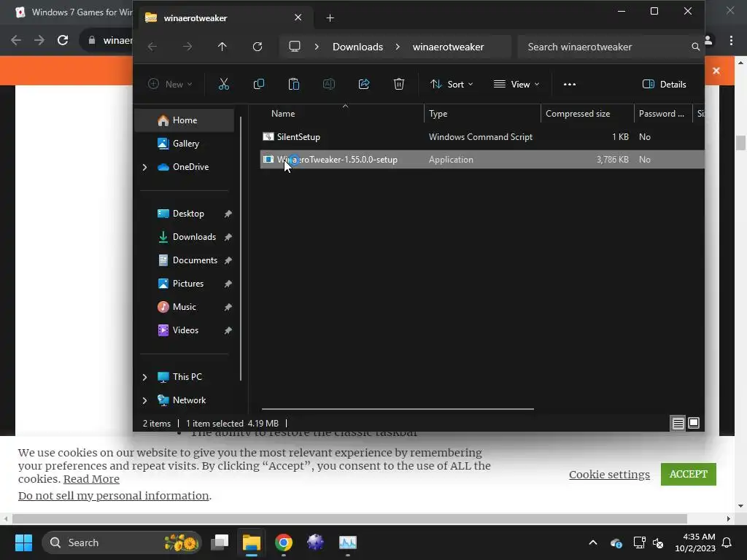
Task: Open the Windows Start menu
Action: 23,542
